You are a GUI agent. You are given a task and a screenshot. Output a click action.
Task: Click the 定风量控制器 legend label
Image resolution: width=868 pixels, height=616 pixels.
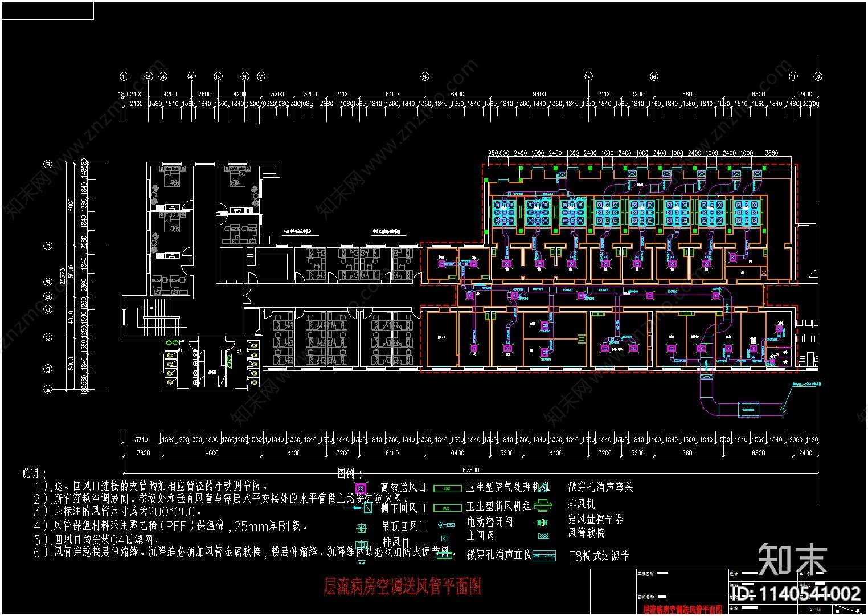click(x=596, y=520)
